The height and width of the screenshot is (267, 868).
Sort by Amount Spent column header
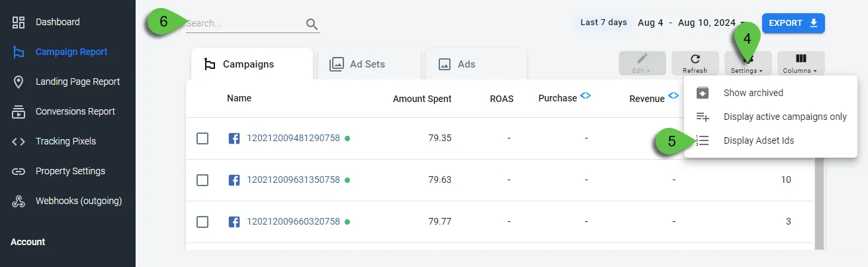422,99
